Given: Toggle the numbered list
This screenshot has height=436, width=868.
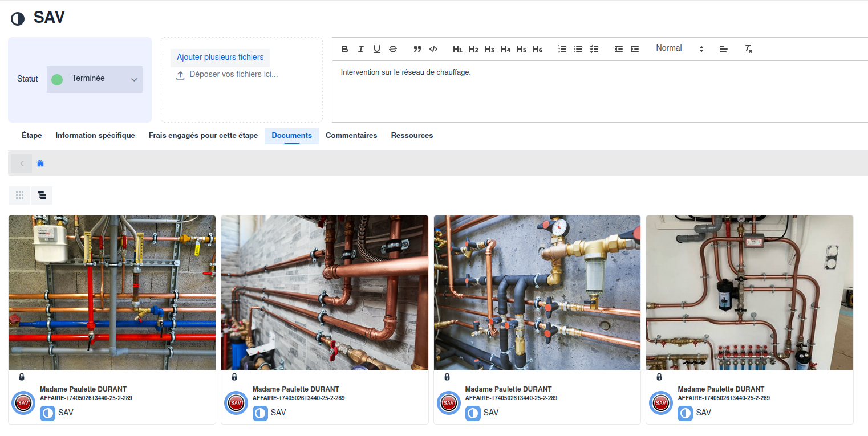Looking at the screenshot, I should pyautogui.click(x=562, y=50).
